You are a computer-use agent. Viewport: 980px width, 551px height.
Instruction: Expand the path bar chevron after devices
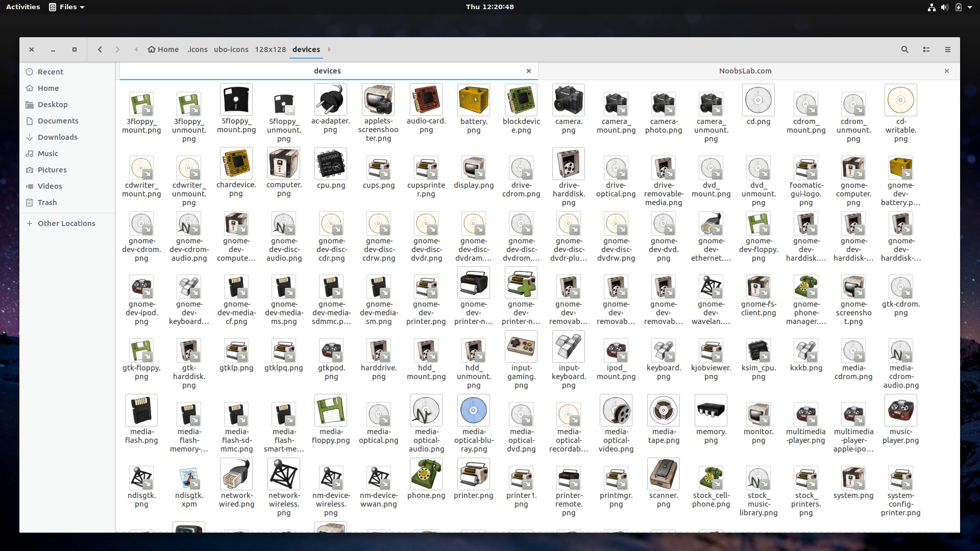click(x=329, y=49)
